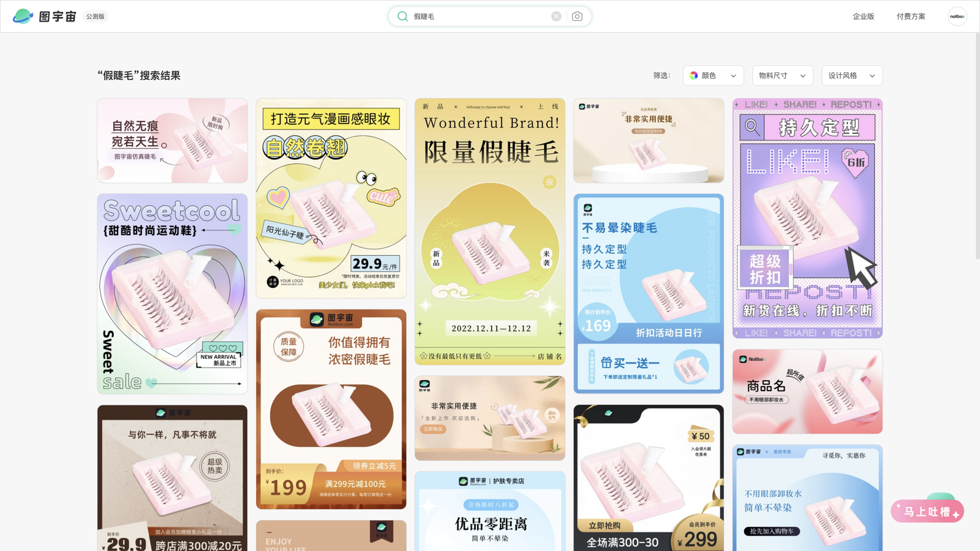Click the “假睫毛”搜索结果 heading
Image resolution: width=980 pixels, height=551 pixels.
point(139,76)
